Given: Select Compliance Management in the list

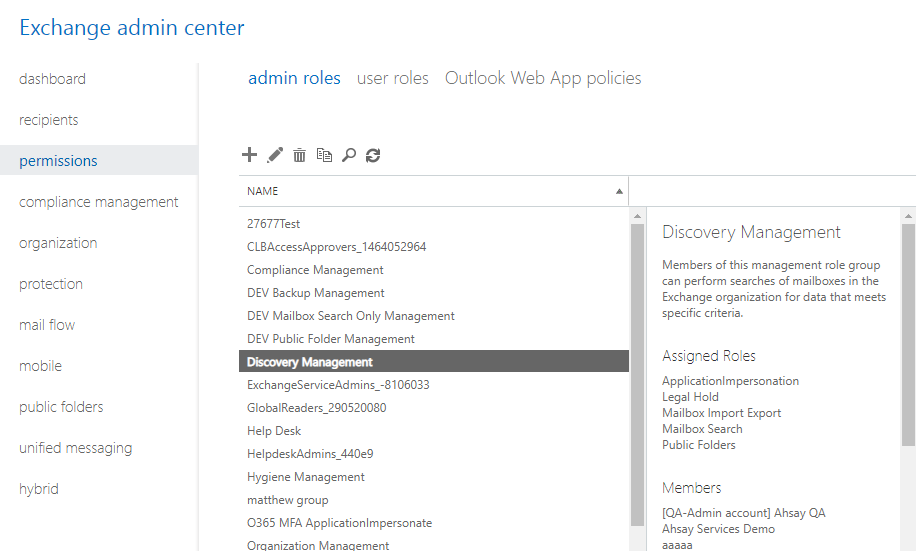Looking at the screenshot, I should [x=315, y=270].
